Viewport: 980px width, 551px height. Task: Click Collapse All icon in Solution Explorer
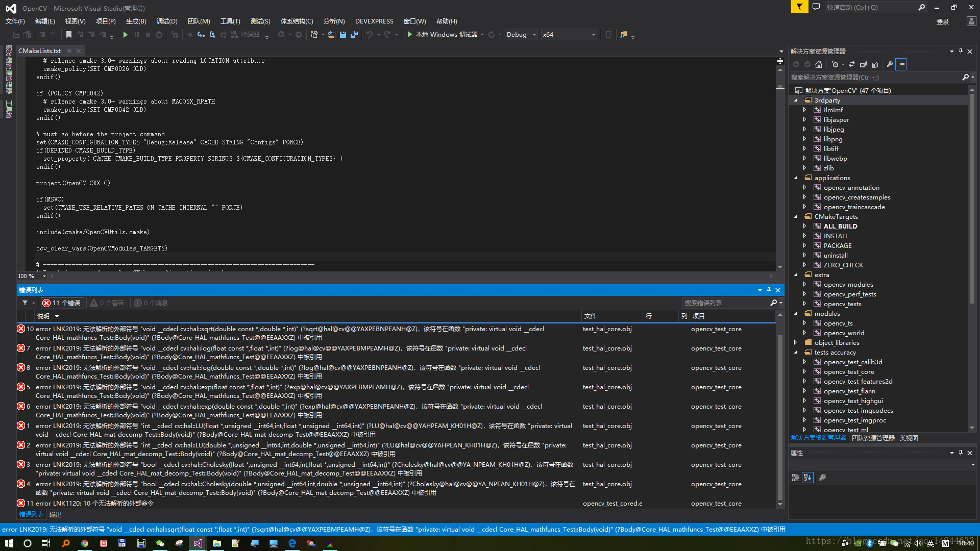click(863, 64)
